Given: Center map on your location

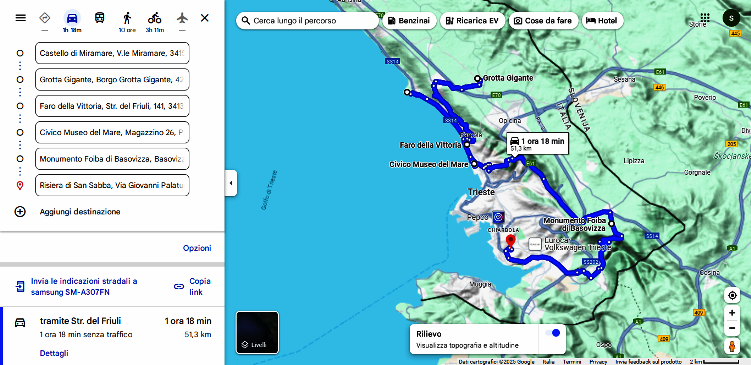Looking at the screenshot, I should (732, 296).
